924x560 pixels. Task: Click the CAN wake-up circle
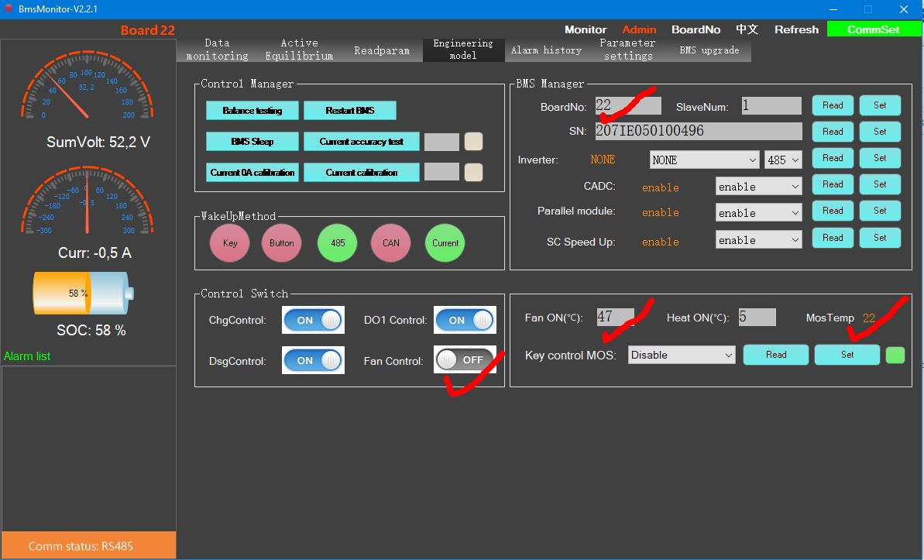tap(390, 243)
